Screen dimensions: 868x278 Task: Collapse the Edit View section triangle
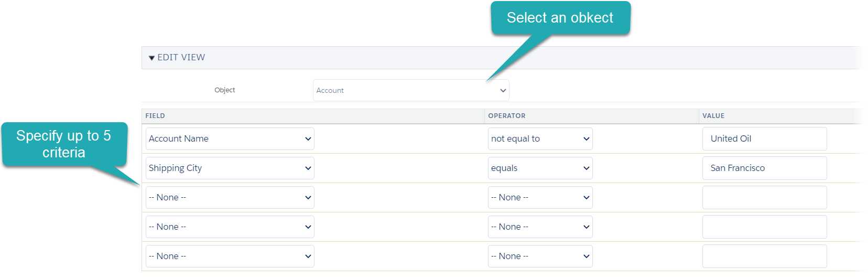(151, 58)
